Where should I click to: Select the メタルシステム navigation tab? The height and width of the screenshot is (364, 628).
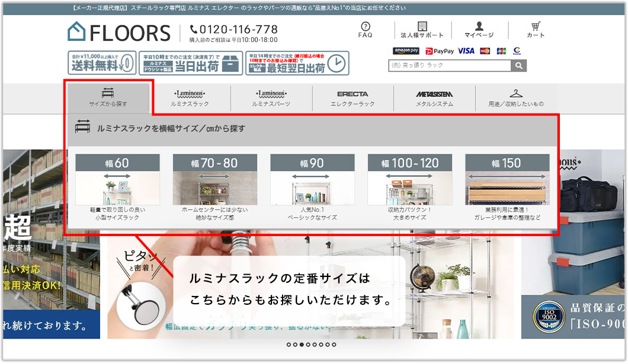[434, 98]
